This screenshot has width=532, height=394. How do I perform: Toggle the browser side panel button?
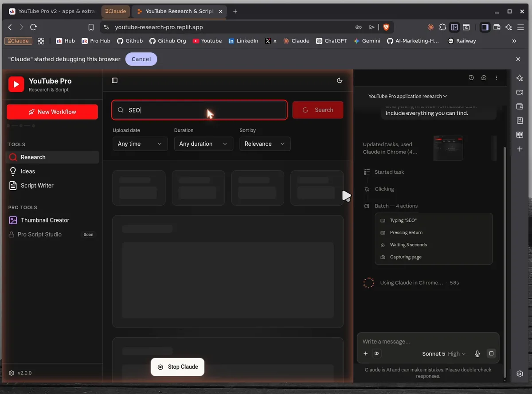(x=485, y=27)
